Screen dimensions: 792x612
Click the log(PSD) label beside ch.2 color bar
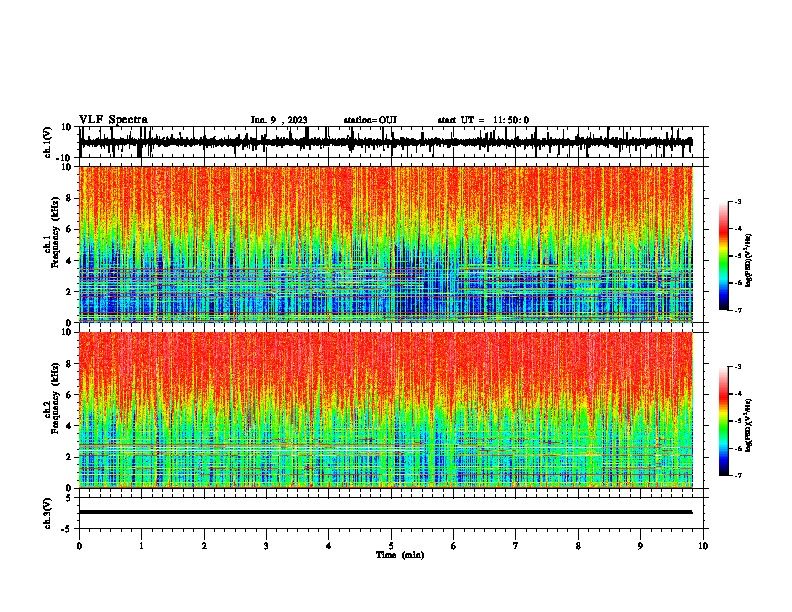(748, 426)
